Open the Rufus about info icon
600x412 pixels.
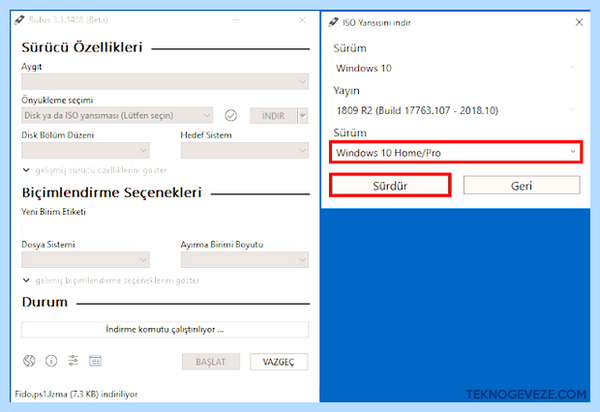click(51, 361)
